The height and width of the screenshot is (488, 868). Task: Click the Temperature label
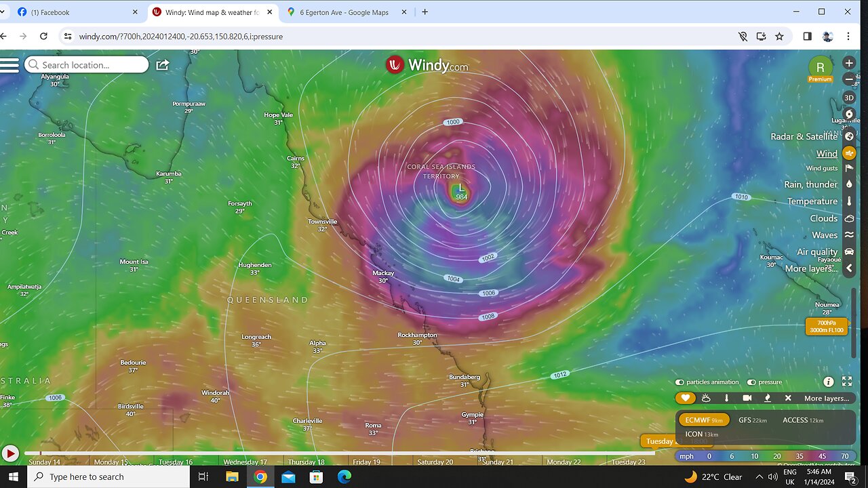pos(812,201)
